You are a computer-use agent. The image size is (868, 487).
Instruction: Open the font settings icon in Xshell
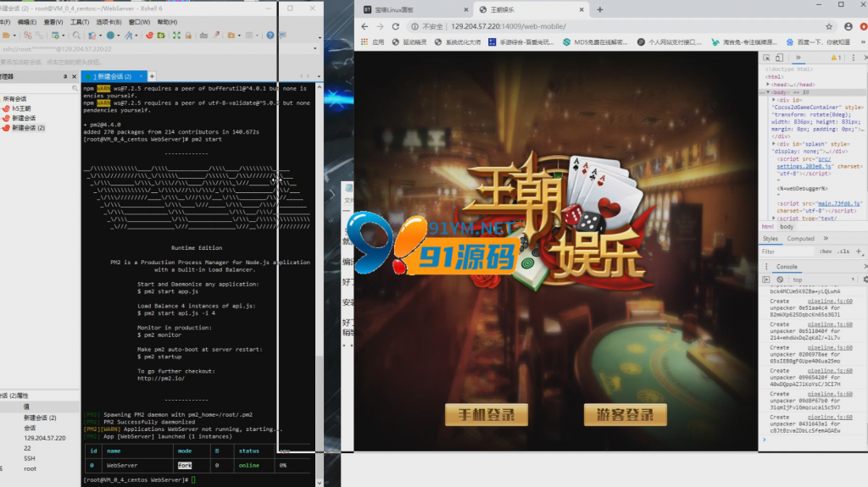point(129,36)
